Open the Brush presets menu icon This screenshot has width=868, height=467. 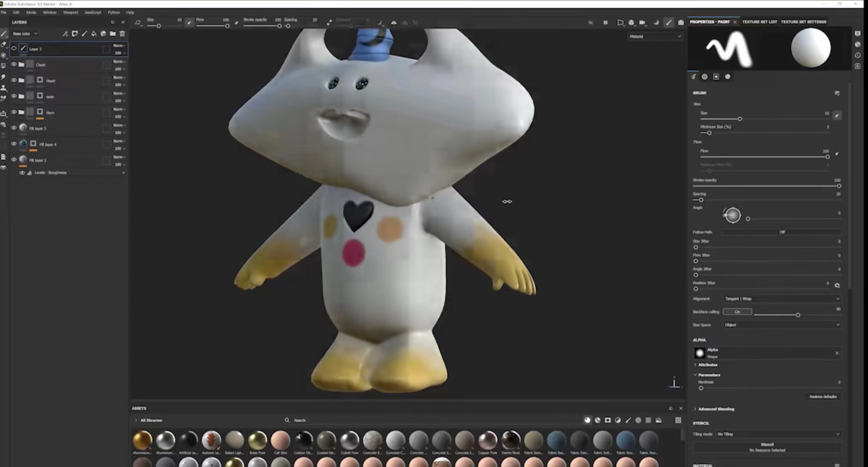pos(837,93)
